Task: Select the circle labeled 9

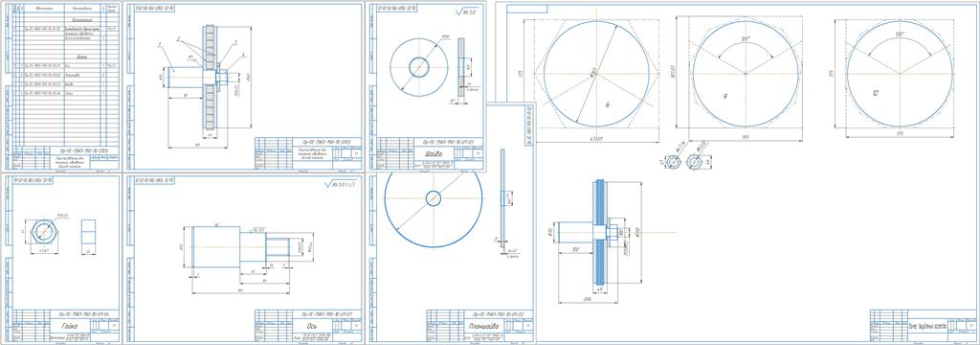Action: coord(746,74)
